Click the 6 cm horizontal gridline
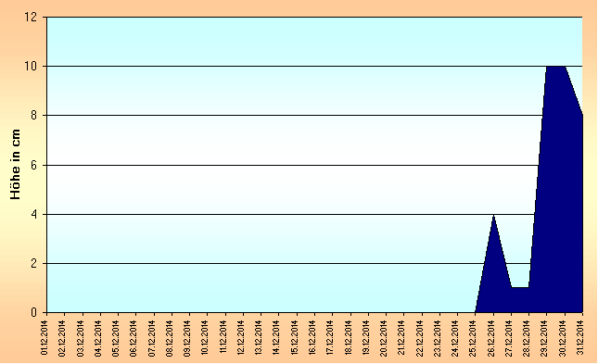598x364 pixels. click(293, 165)
